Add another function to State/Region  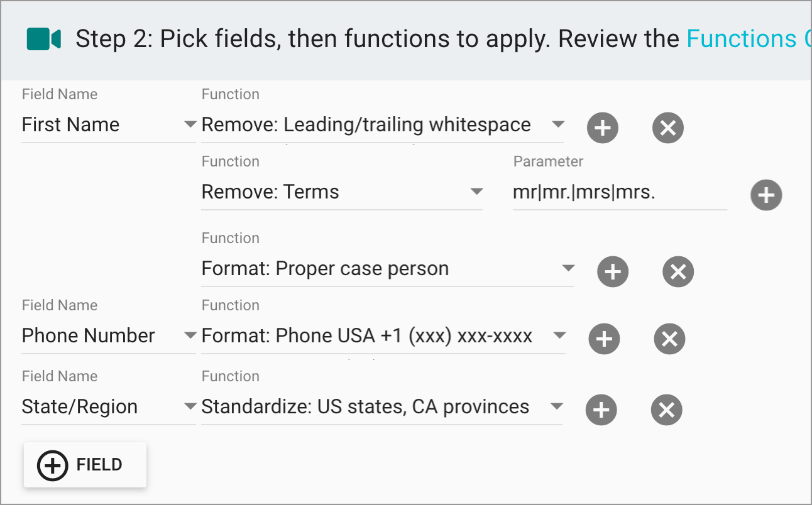(x=601, y=410)
